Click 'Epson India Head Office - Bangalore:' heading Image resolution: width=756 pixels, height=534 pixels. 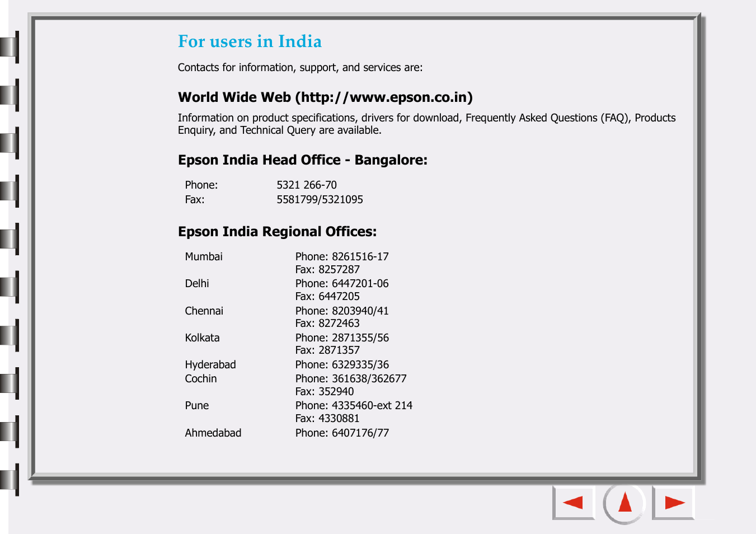[302, 160]
